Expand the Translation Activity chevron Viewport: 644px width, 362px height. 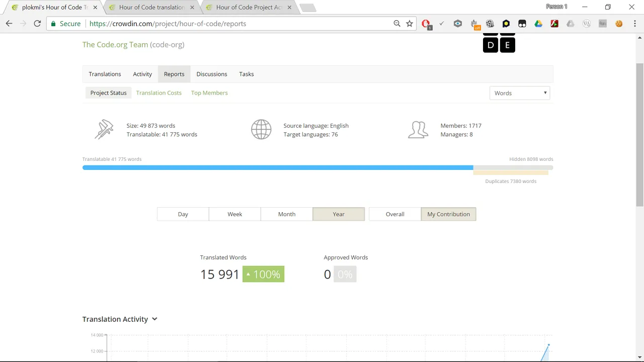pos(154,319)
